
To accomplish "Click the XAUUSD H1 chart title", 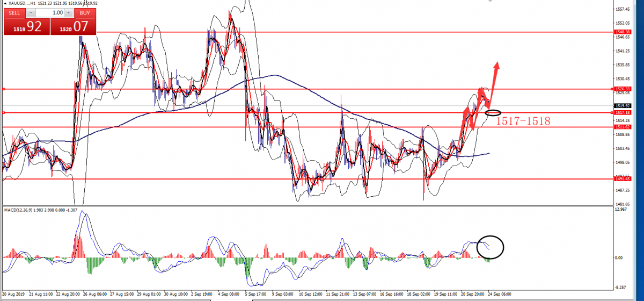I will pos(21,3).
